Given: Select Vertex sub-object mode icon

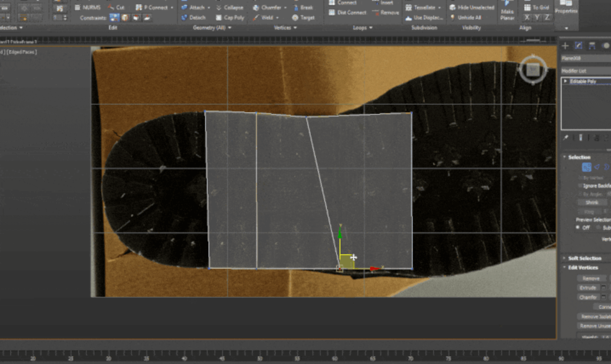Looking at the screenshot, I should [586, 167].
